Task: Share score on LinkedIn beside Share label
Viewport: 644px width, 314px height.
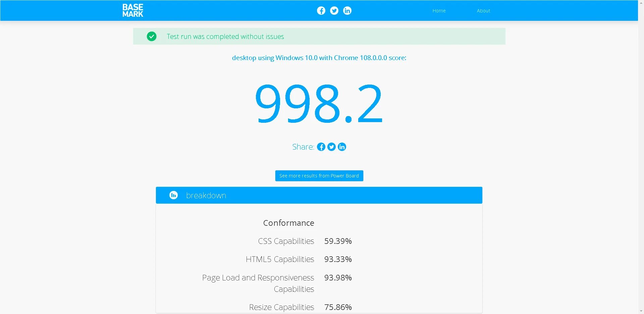Action: click(x=342, y=147)
